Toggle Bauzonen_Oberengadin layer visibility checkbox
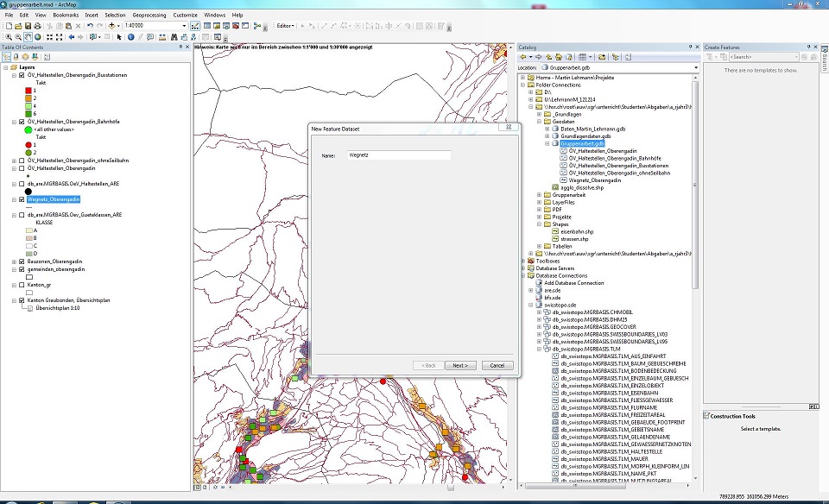Viewport: 829px width, 504px height. coord(22,261)
